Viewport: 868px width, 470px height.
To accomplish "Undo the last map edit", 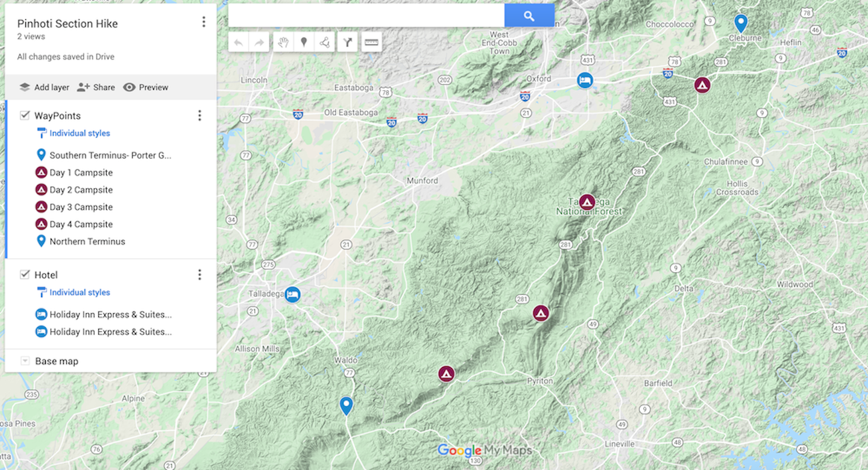I will tap(239, 42).
